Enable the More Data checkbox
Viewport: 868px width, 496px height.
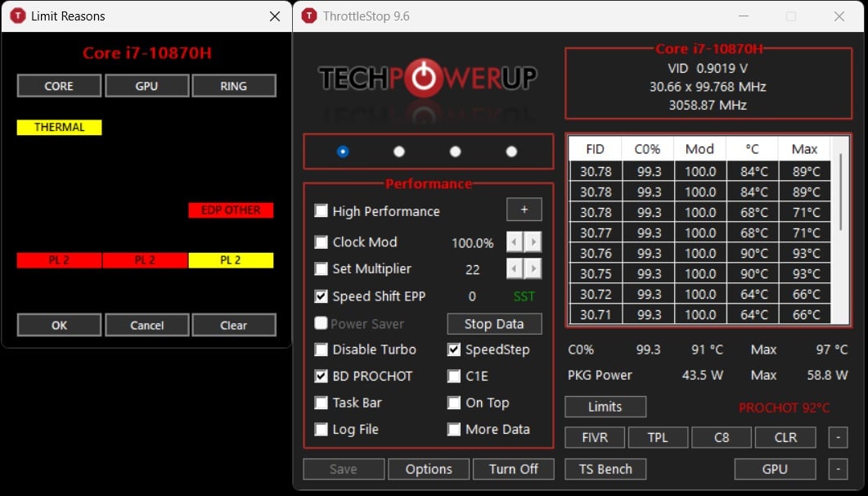pos(454,430)
